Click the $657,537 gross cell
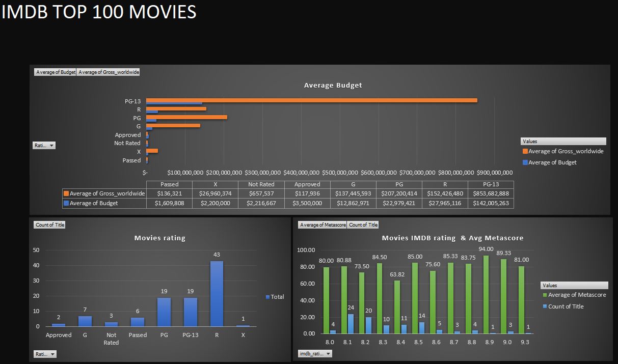Screen dimensions: 618x364 click(261, 193)
